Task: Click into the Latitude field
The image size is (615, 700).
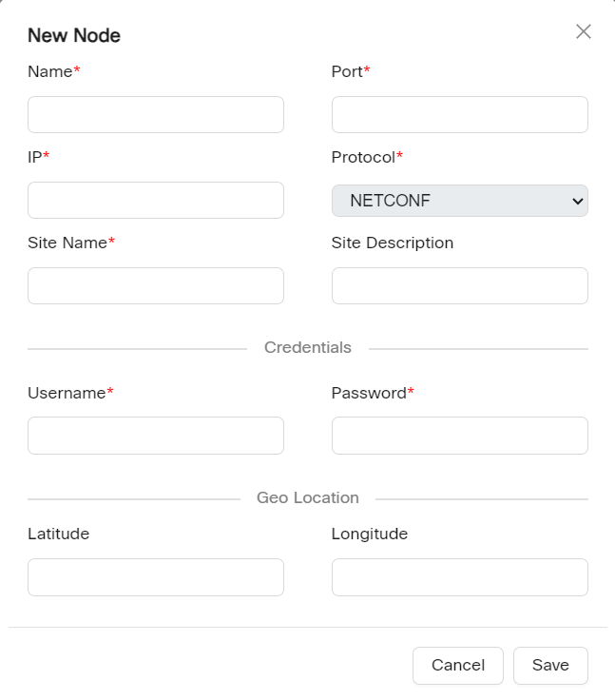Action: click(155, 576)
